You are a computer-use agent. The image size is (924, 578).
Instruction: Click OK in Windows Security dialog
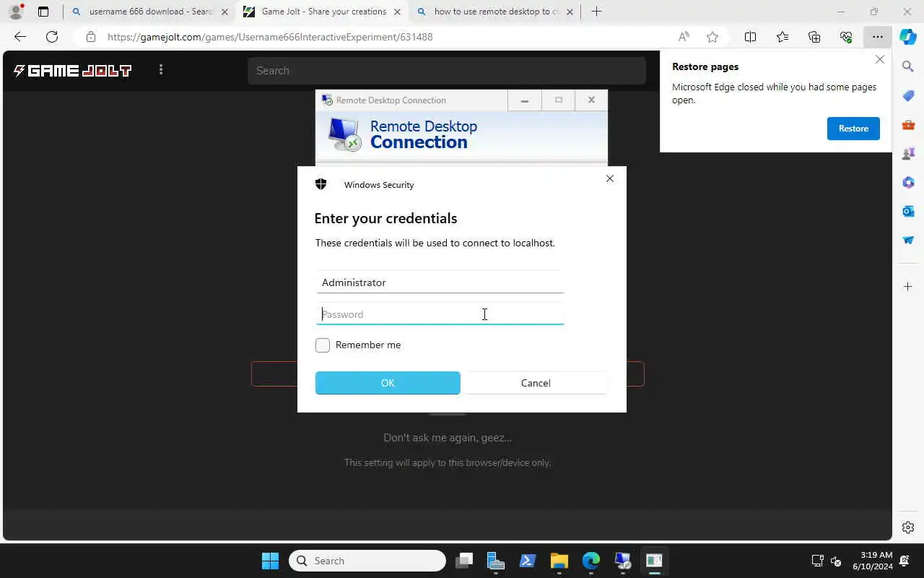point(388,383)
